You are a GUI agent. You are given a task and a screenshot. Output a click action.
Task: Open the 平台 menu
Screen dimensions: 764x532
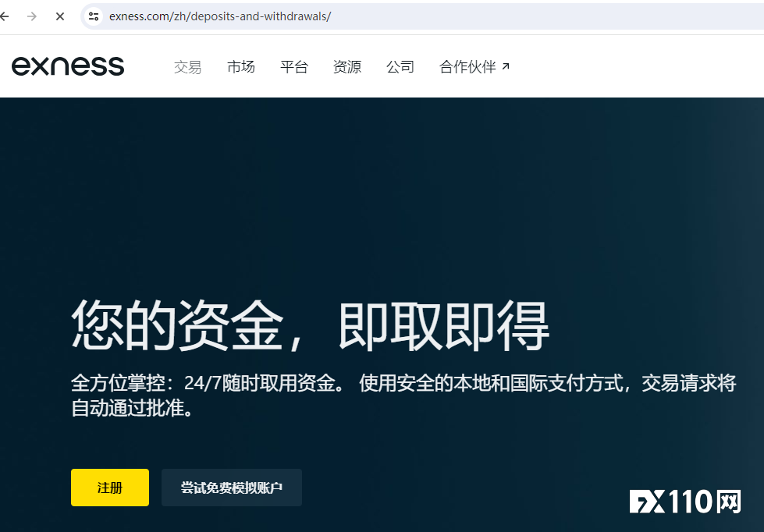point(293,67)
